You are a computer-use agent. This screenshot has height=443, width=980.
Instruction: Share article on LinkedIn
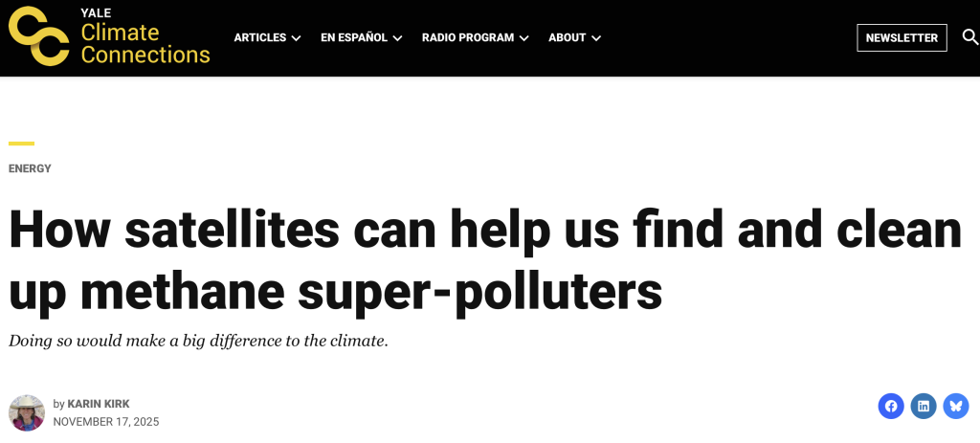pos(924,406)
